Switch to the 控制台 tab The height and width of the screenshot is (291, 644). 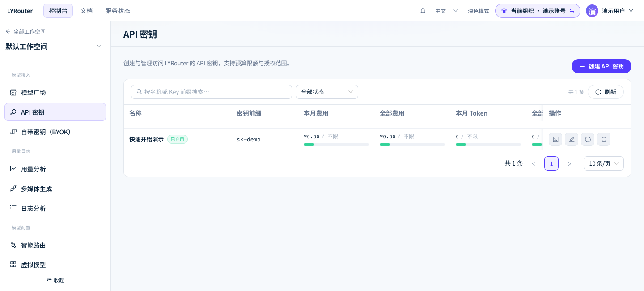pyautogui.click(x=58, y=11)
